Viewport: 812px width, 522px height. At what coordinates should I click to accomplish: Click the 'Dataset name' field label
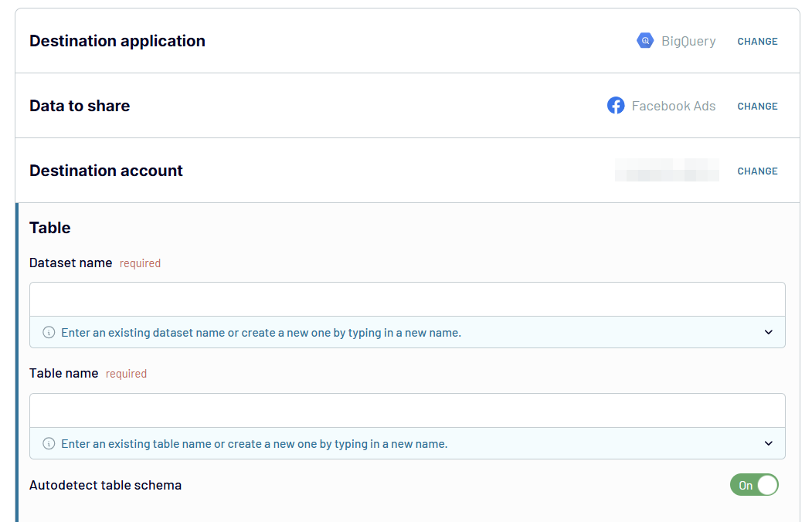(x=71, y=263)
